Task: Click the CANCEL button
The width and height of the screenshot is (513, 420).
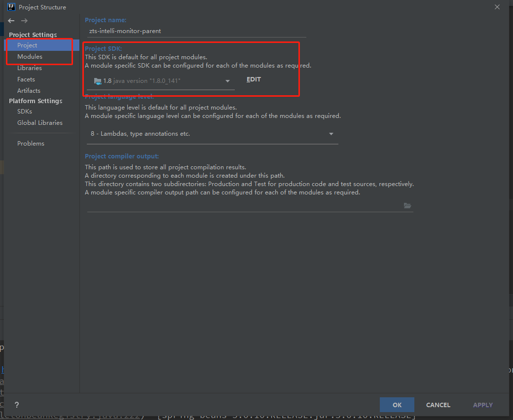Action: point(438,405)
